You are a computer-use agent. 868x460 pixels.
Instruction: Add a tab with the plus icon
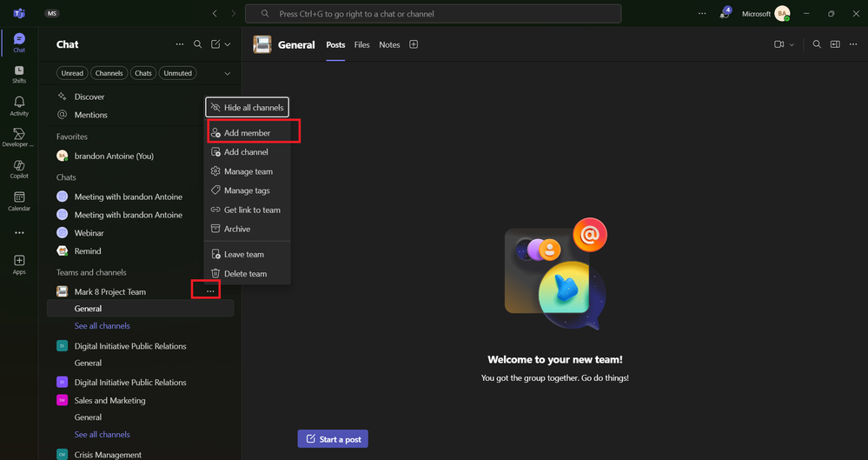pos(414,44)
